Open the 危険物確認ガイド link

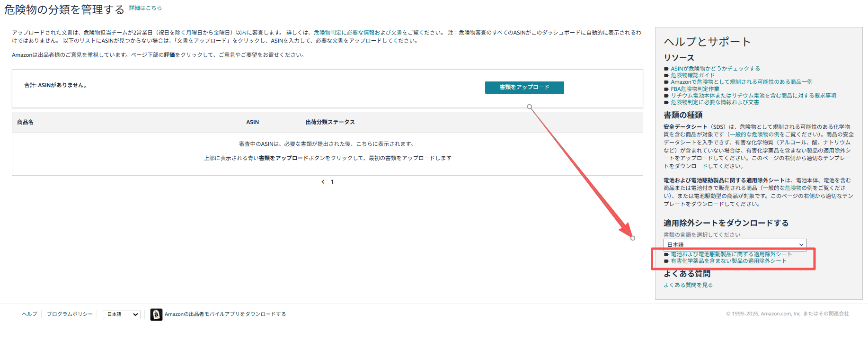tap(692, 75)
